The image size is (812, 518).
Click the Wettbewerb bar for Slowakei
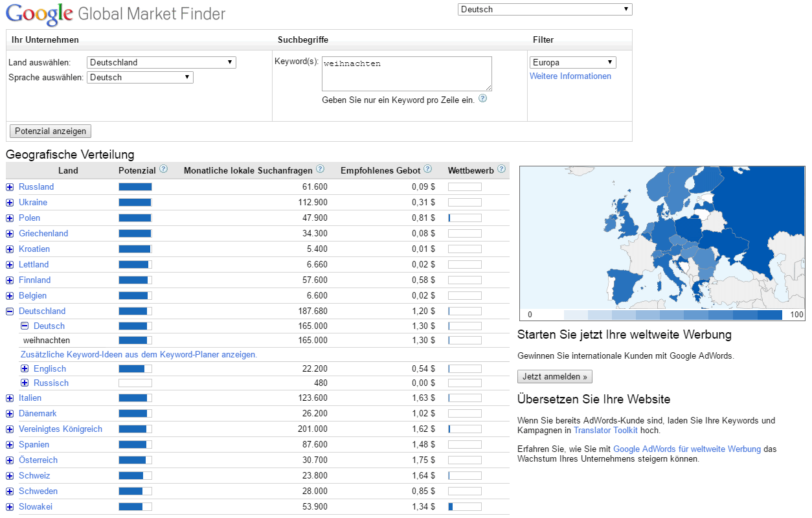click(465, 507)
